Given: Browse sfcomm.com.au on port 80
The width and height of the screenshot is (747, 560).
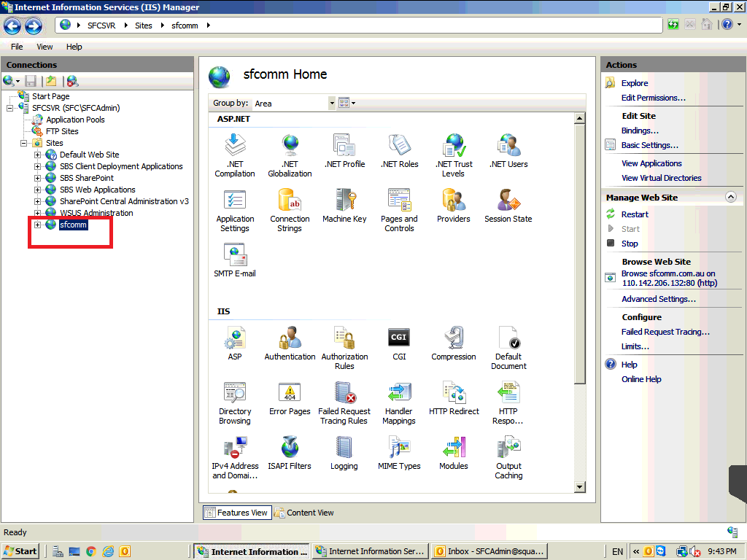Looking at the screenshot, I should 669,279.
